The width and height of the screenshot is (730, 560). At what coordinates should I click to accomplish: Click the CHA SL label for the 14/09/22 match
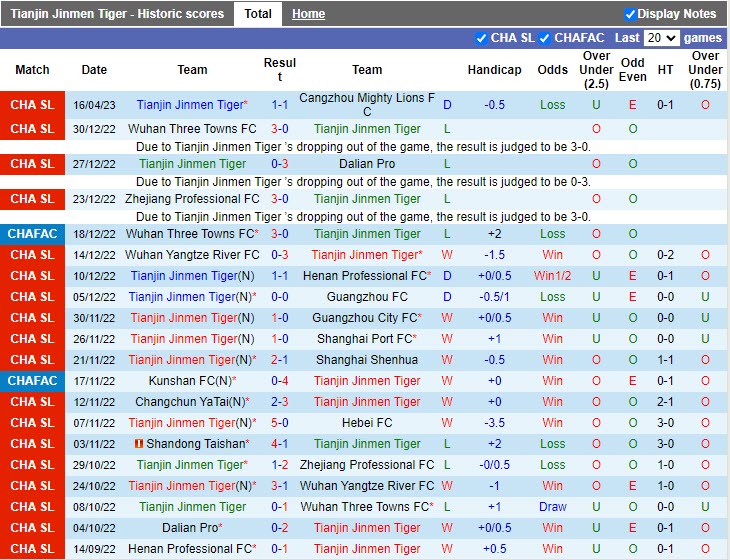[x=32, y=549]
